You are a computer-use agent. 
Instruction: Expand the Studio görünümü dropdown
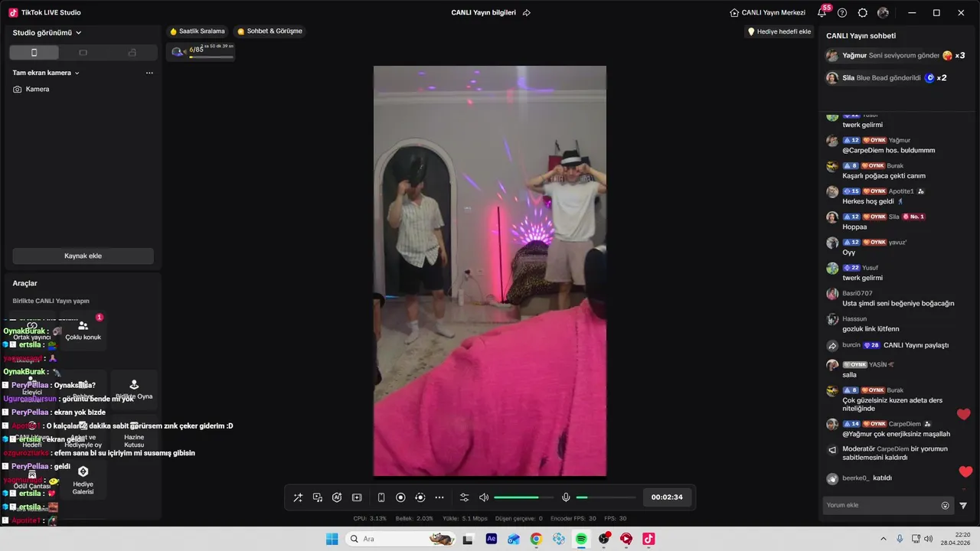[47, 33]
